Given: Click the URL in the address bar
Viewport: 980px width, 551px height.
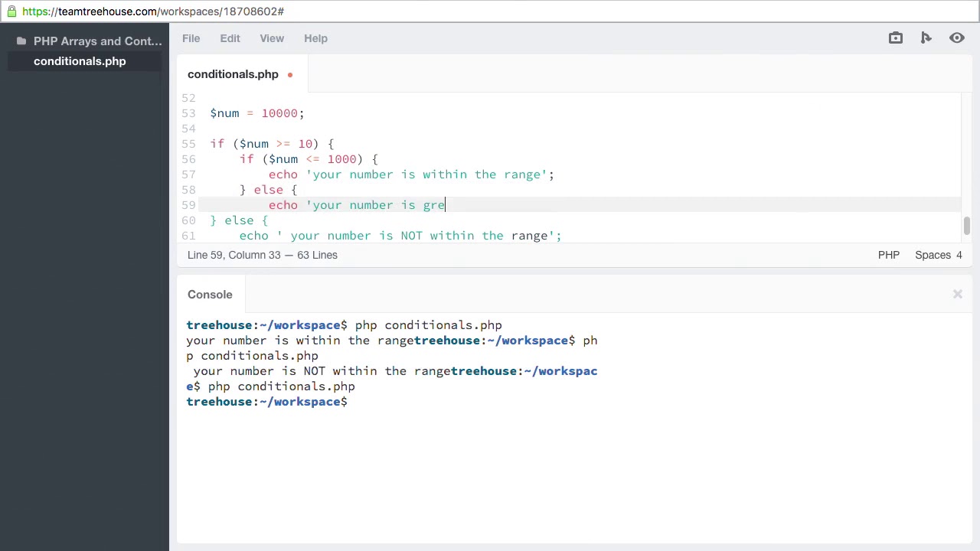Looking at the screenshot, I should click(153, 11).
